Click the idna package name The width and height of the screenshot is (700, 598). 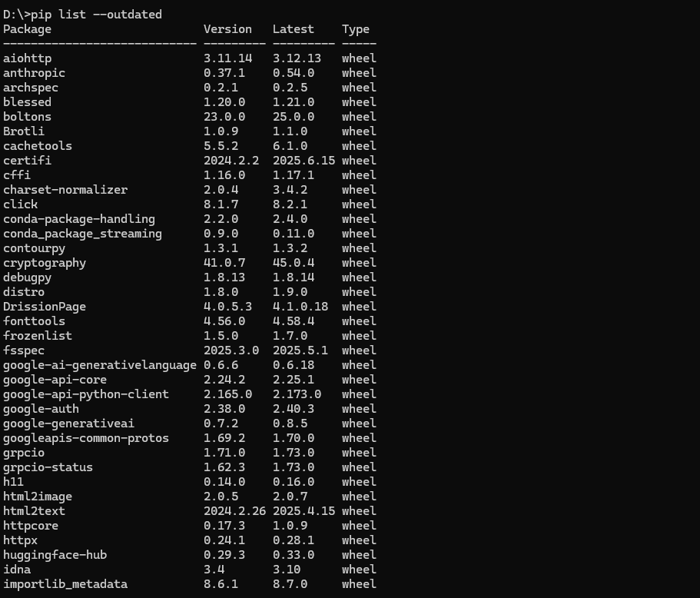pyautogui.click(x=17, y=570)
